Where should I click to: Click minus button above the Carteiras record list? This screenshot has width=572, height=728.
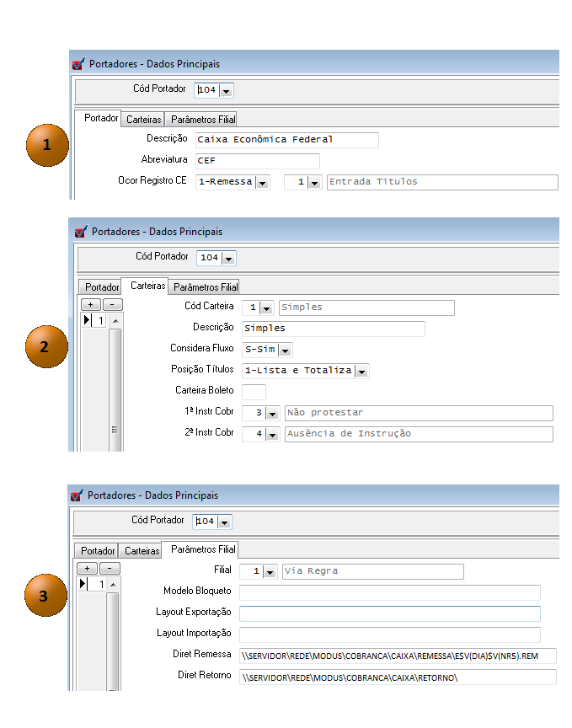(x=113, y=304)
